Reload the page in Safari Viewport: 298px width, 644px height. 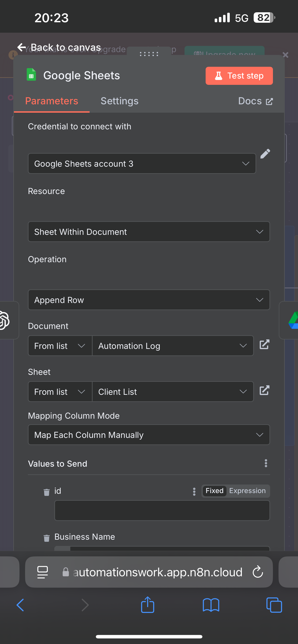pos(258,572)
